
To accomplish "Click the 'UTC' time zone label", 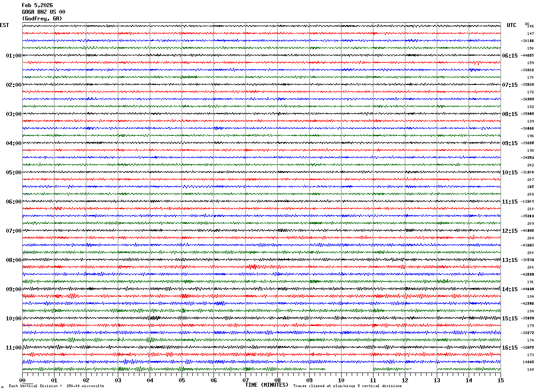I will click(x=512, y=25).
